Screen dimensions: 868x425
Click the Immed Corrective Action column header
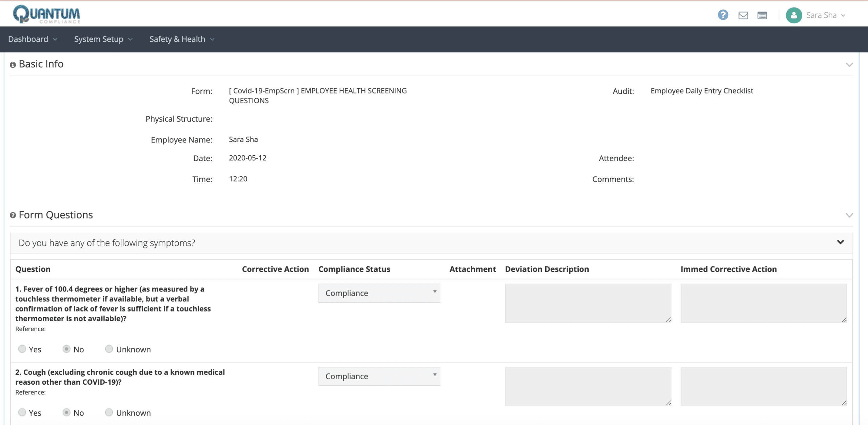click(729, 269)
